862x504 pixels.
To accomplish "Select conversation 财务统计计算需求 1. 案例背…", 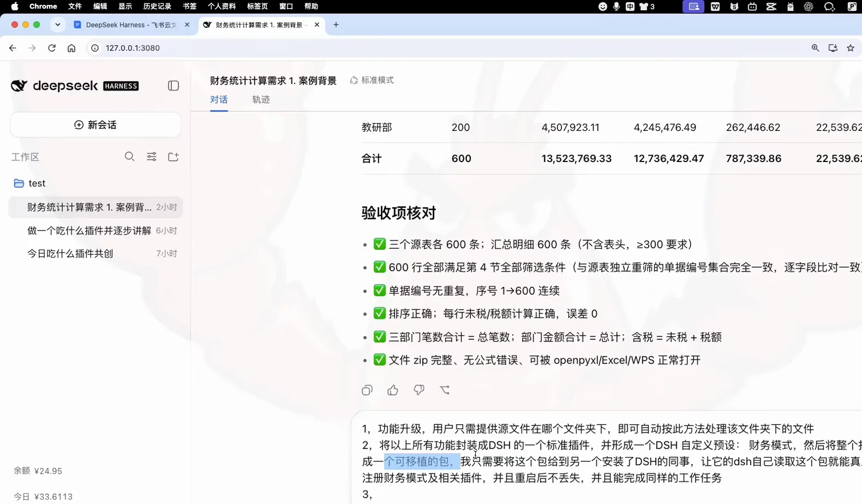I will click(95, 207).
